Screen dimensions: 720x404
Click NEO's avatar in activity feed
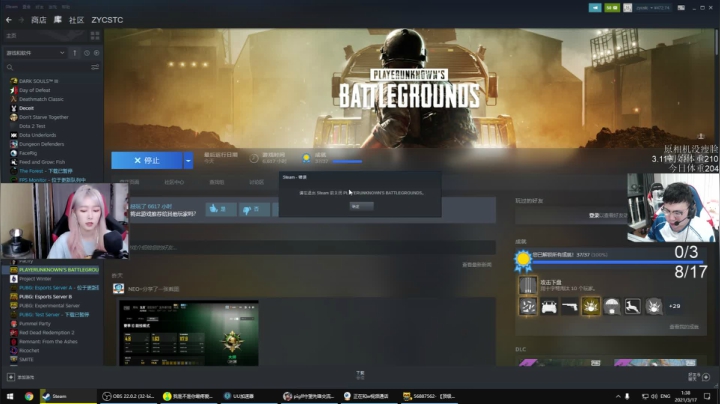tap(118, 288)
